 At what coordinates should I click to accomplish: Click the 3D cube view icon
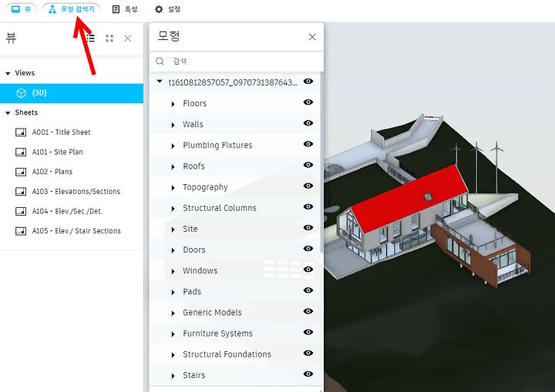[x=22, y=93]
